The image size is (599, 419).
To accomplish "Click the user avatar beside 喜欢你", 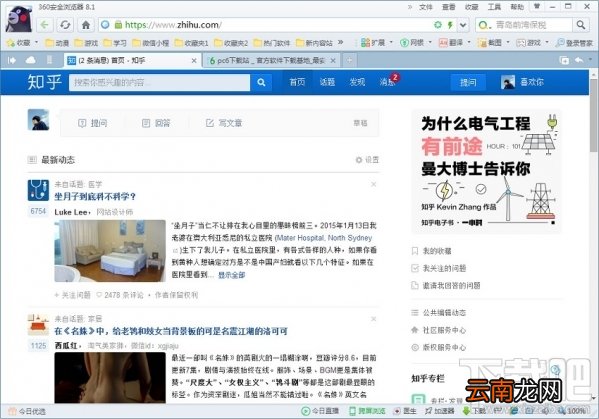I will pyautogui.click(x=508, y=82).
